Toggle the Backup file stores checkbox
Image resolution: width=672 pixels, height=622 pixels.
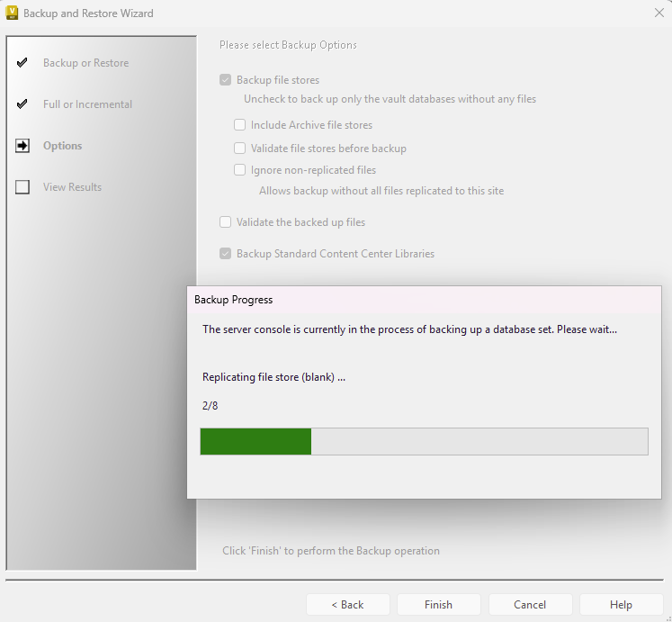[226, 80]
